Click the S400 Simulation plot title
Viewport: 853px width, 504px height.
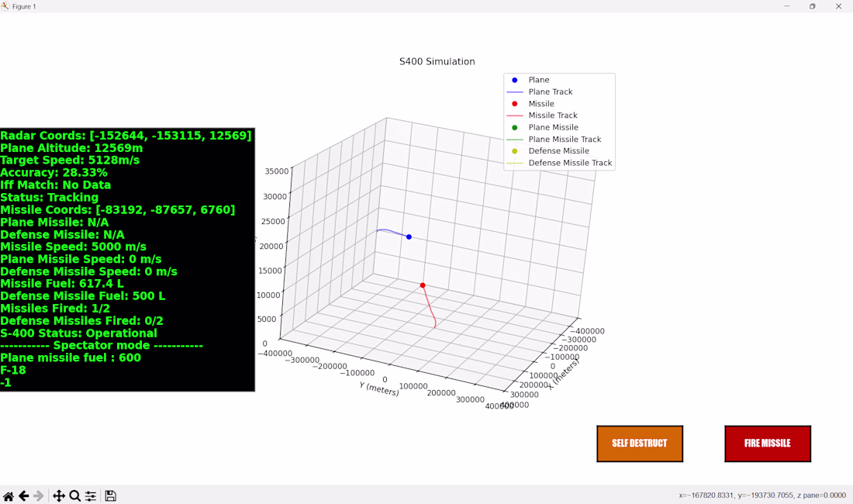pos(437,61)
